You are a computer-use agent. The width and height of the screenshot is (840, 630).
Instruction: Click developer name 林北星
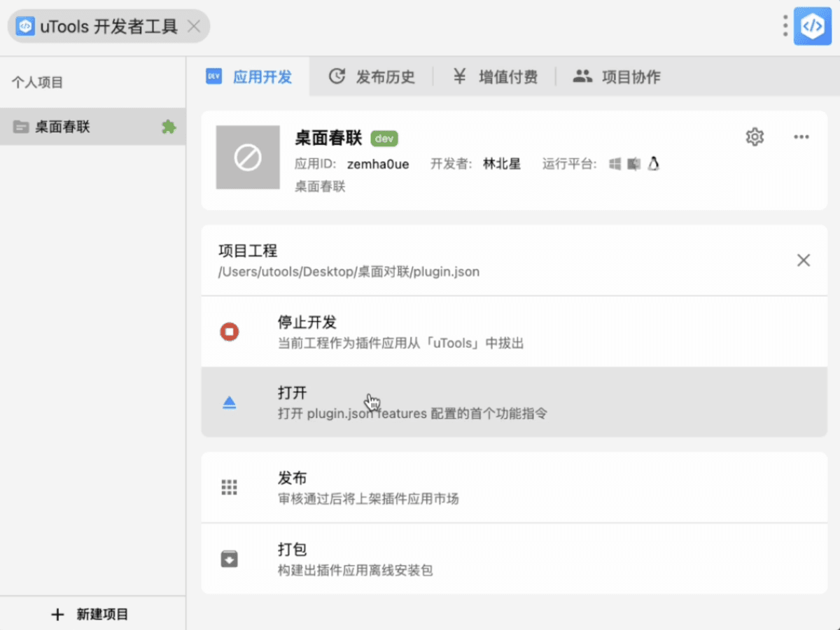point(502,164)
